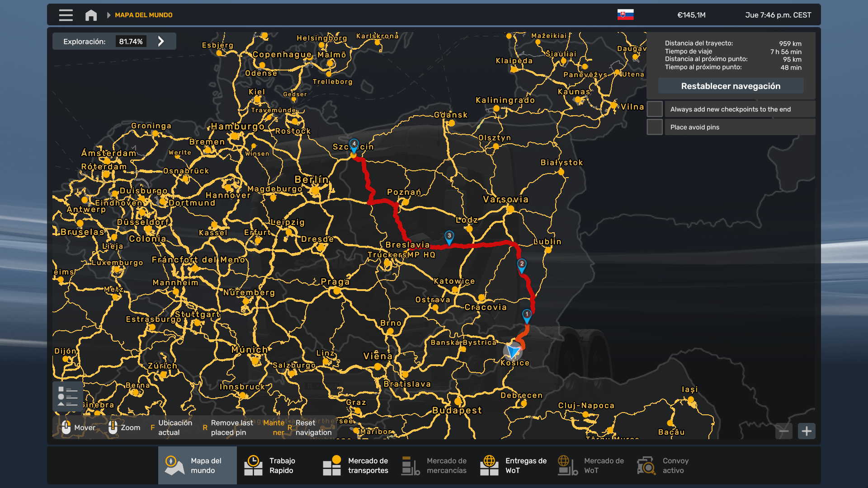
Task: Click the Hamburgo city label
Action: (237, 127)
